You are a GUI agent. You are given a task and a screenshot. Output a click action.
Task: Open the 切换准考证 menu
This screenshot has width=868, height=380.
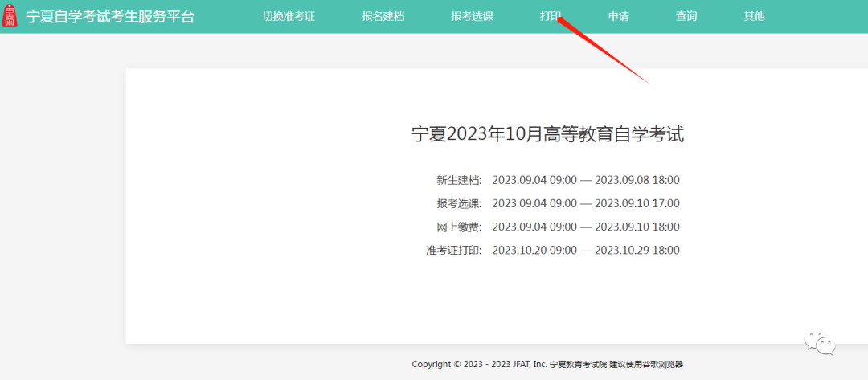click(x=289, y=17)
